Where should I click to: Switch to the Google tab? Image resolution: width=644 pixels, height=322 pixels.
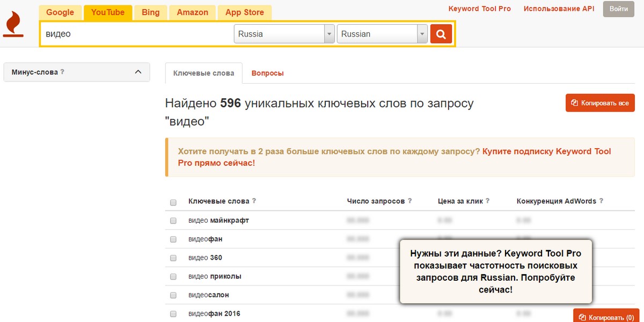60,12
